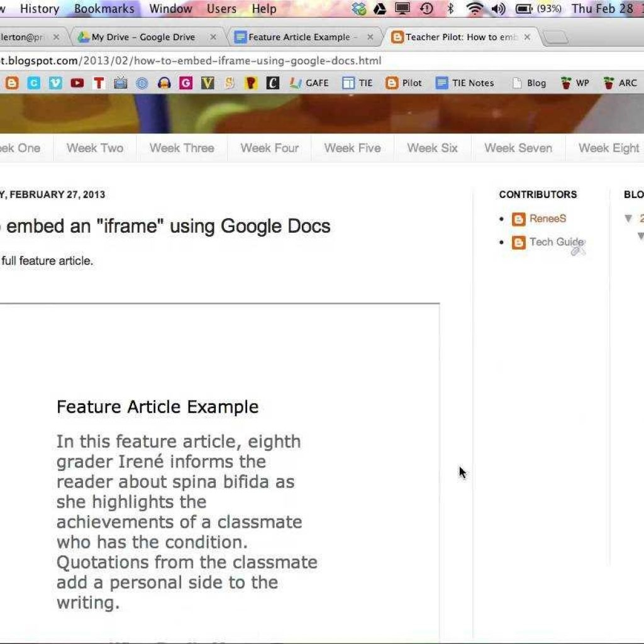The image size is (644, 644).
Task: Close the Teacher Pilot tab
Action: pos(527,37)
